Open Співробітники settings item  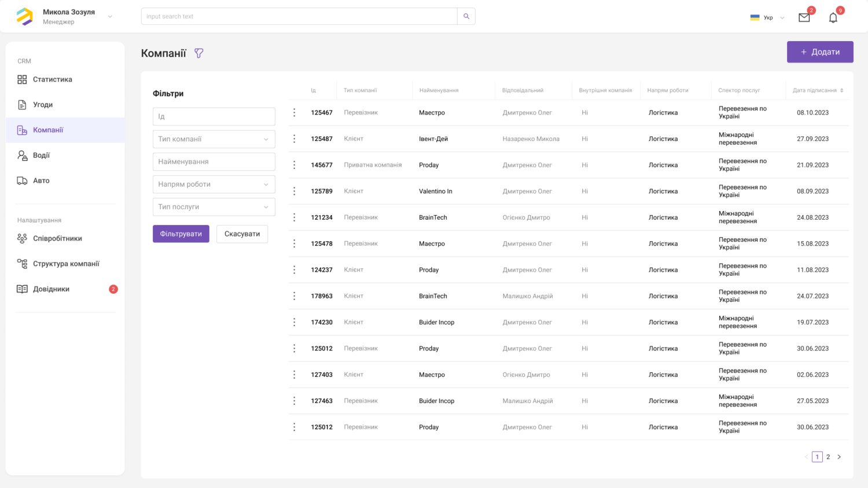point(65,238)
